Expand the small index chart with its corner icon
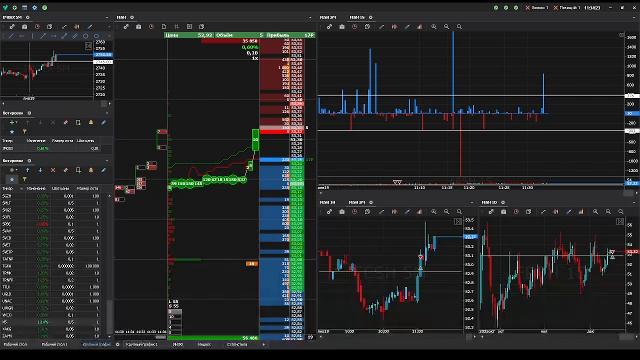640x360 pixels. tap(88, 45)
